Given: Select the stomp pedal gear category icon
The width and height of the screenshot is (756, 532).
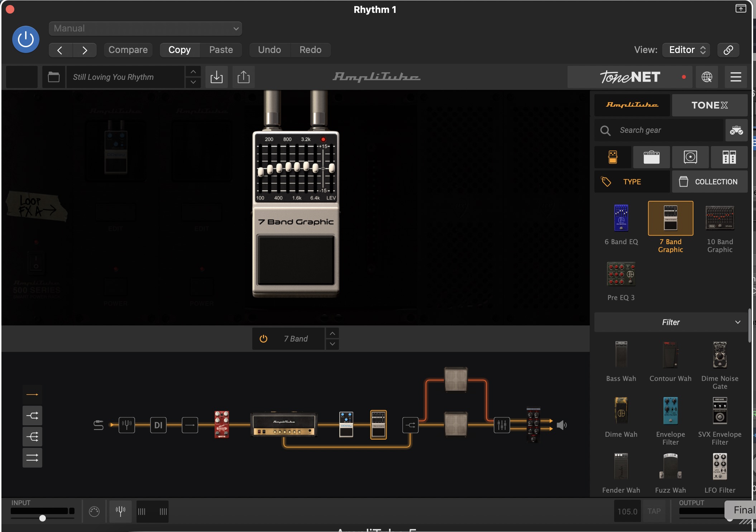Looking at the screenshot, I should click(x=613, y=157).
